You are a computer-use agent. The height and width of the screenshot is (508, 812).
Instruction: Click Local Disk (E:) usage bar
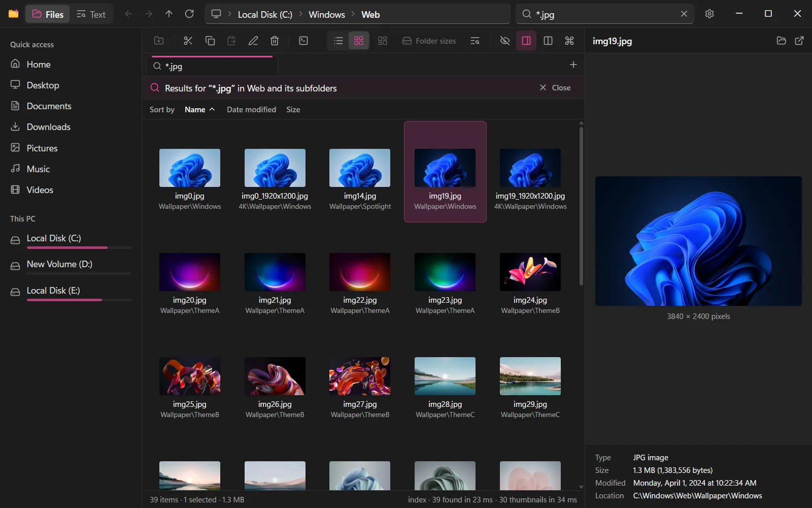point(79,300)
